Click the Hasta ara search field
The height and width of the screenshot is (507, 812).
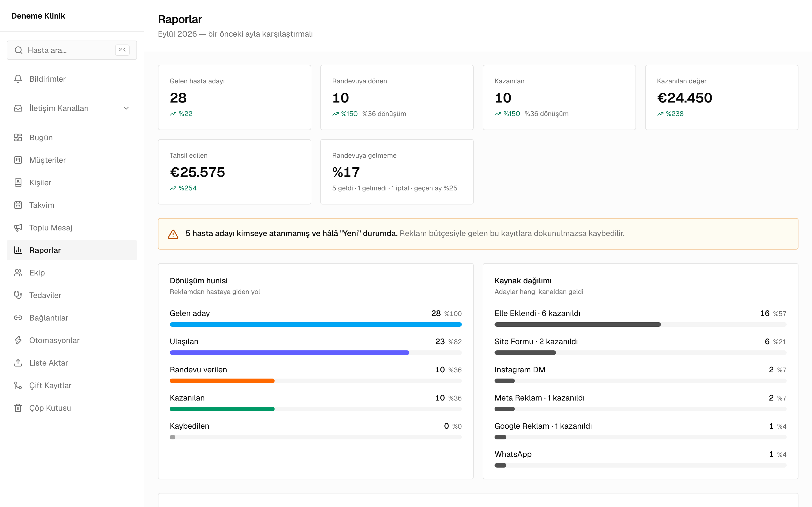click(x=72, y=50)
